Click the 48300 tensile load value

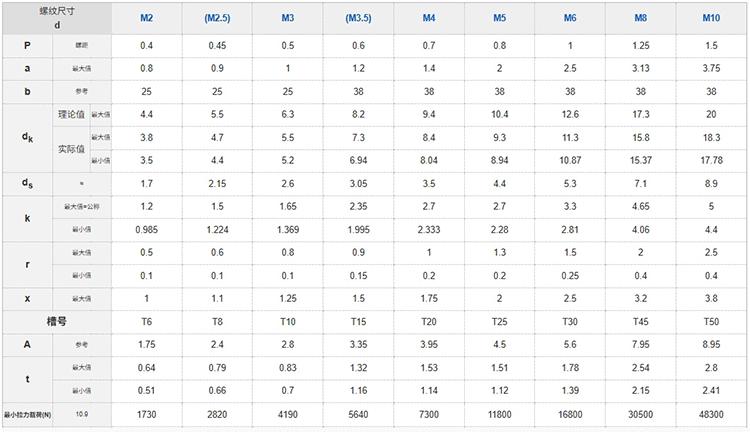[x=711, y=413]
